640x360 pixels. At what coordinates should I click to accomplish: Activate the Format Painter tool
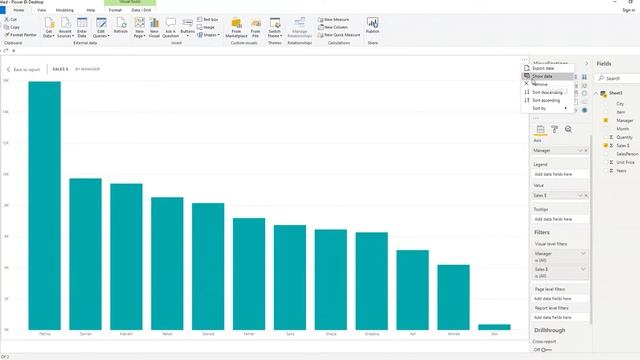[x=20, y=35]
